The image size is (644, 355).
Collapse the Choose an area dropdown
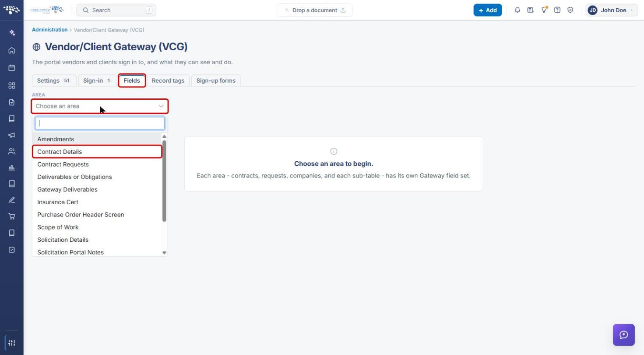[x=100, y=106]
